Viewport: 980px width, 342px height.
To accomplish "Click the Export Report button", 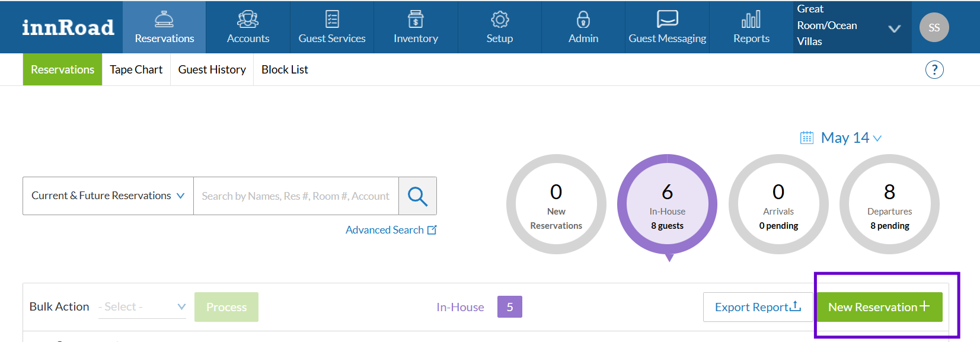I will click(x=758, y=307).
